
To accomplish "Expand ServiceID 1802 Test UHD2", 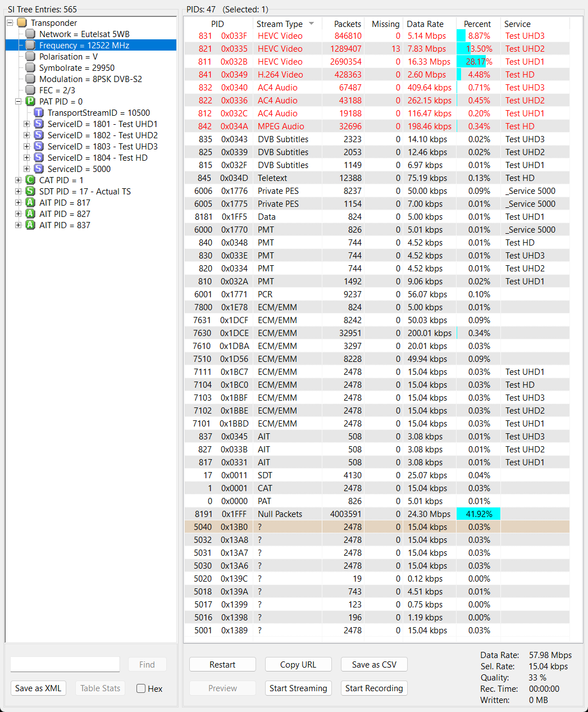I will point(26,135).
